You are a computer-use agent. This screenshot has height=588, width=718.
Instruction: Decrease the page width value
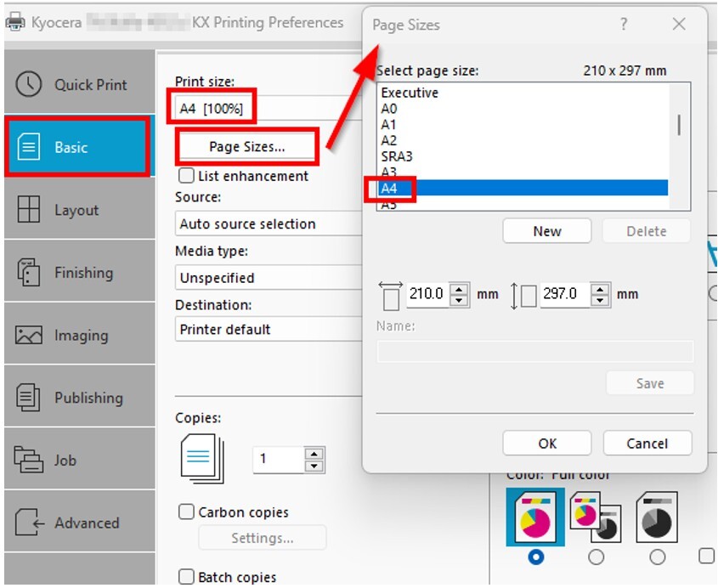coord(459,300)
